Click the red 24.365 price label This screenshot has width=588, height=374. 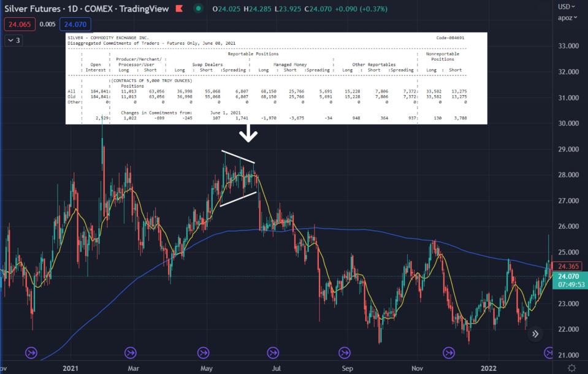(567, 266)
